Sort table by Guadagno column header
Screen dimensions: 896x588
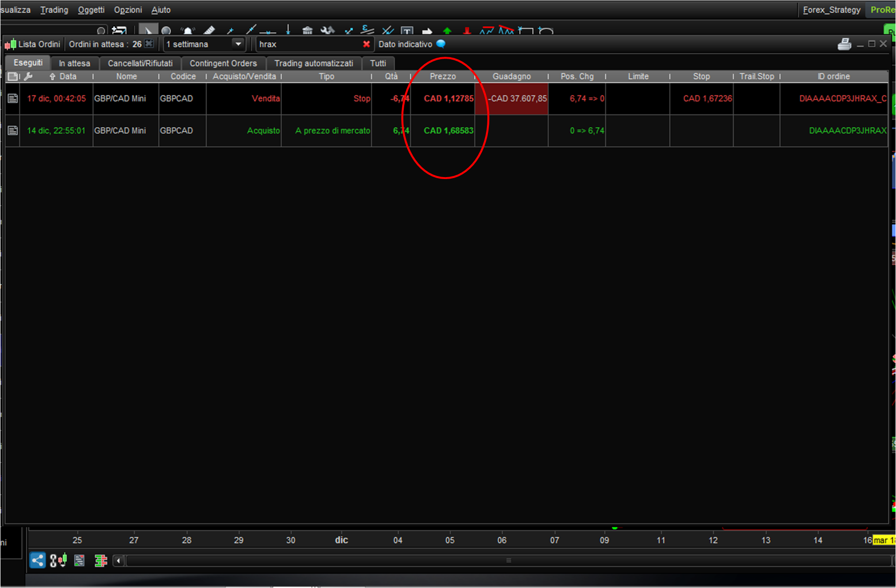511,76
